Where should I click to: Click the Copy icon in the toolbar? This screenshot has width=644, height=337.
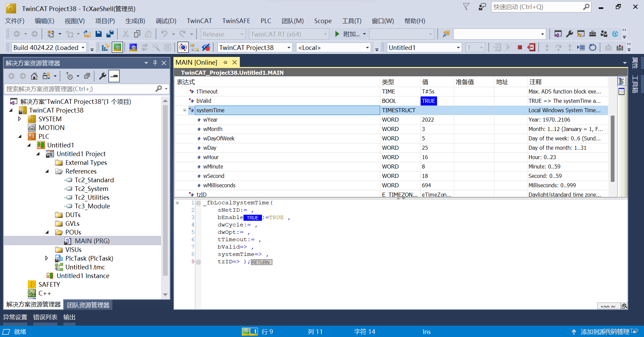tap(137, 34)
